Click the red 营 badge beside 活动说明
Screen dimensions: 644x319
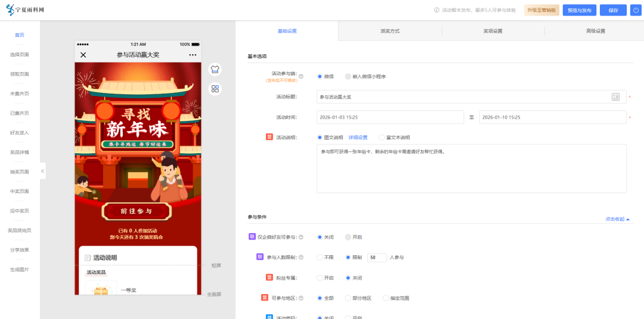pyautogui.click(x=269, y=137)
